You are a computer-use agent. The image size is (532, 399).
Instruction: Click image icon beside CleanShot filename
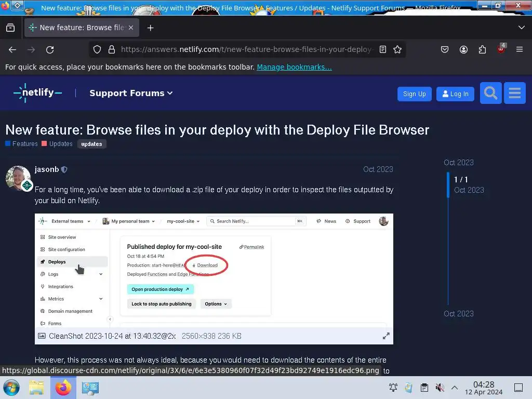coord(42,336)
